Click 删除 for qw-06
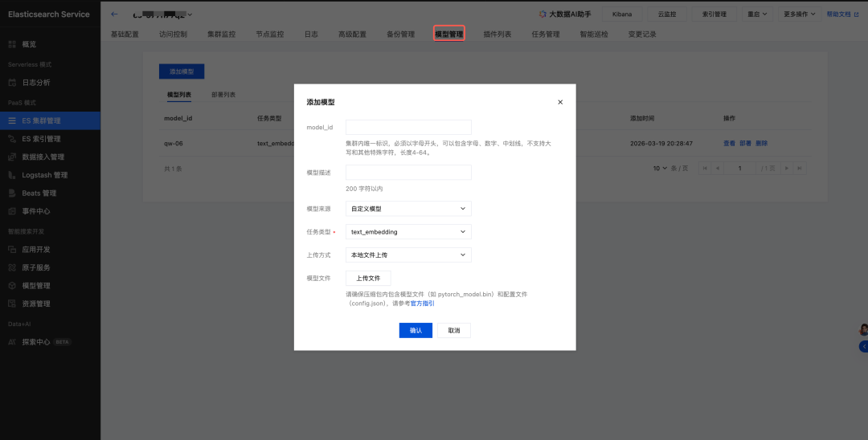Image resolution: width=868 pixels, height=440 pixels. (762, 143)
